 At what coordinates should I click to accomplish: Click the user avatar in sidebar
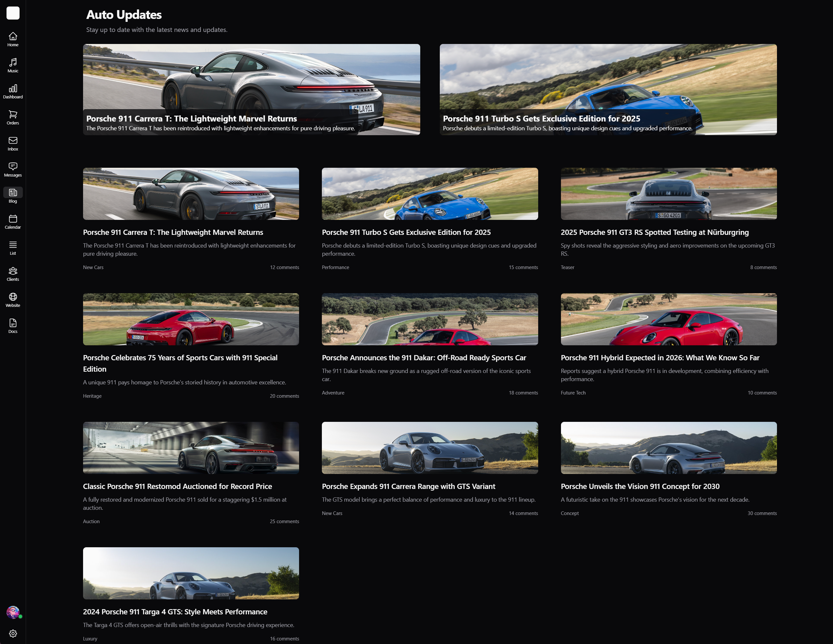coord(13,612)
